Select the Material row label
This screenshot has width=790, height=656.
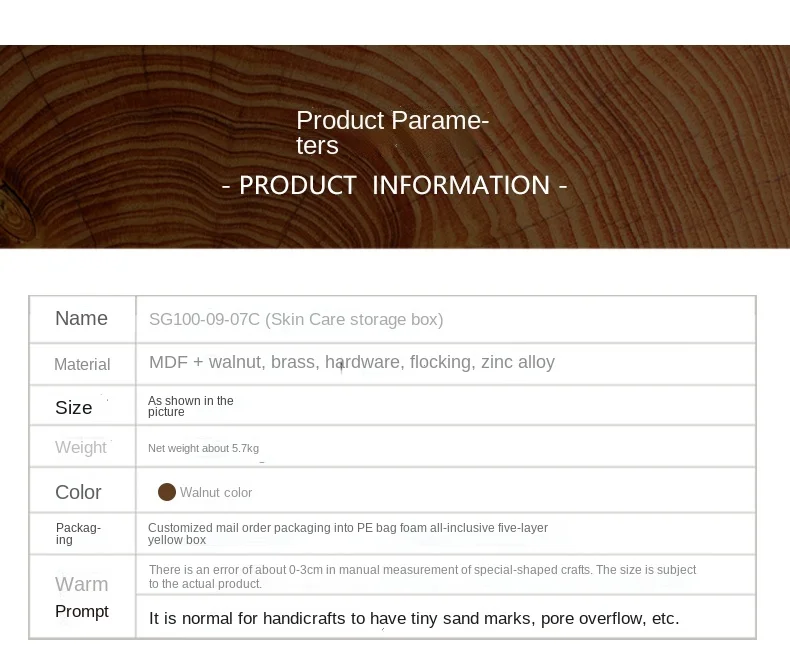(x=82, y=364)
